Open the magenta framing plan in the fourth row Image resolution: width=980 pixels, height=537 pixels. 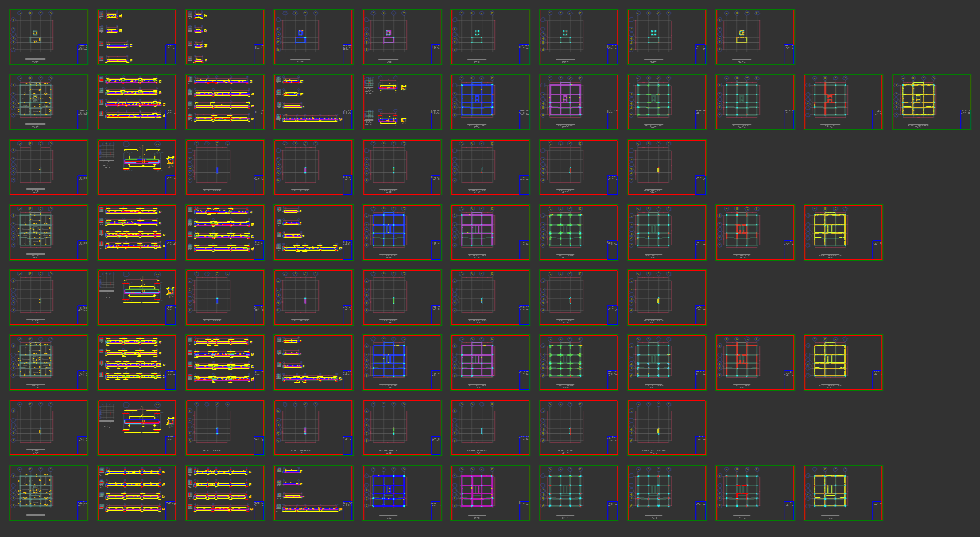click(x=490, y=232)
